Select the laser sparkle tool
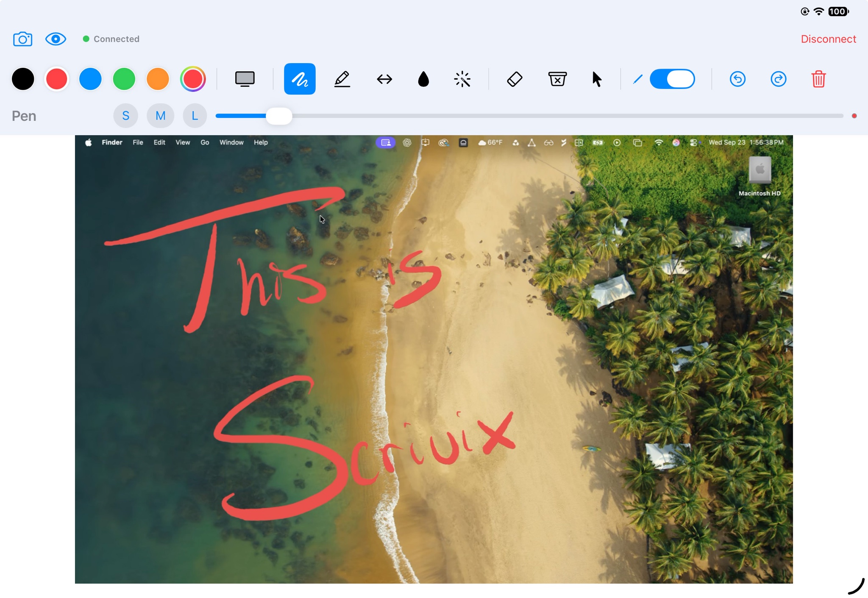 [462, 79]
